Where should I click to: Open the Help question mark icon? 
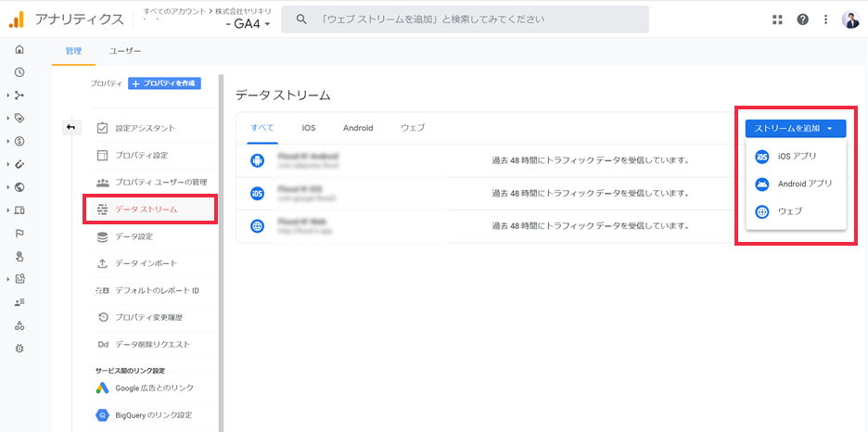tap(802, 19)
